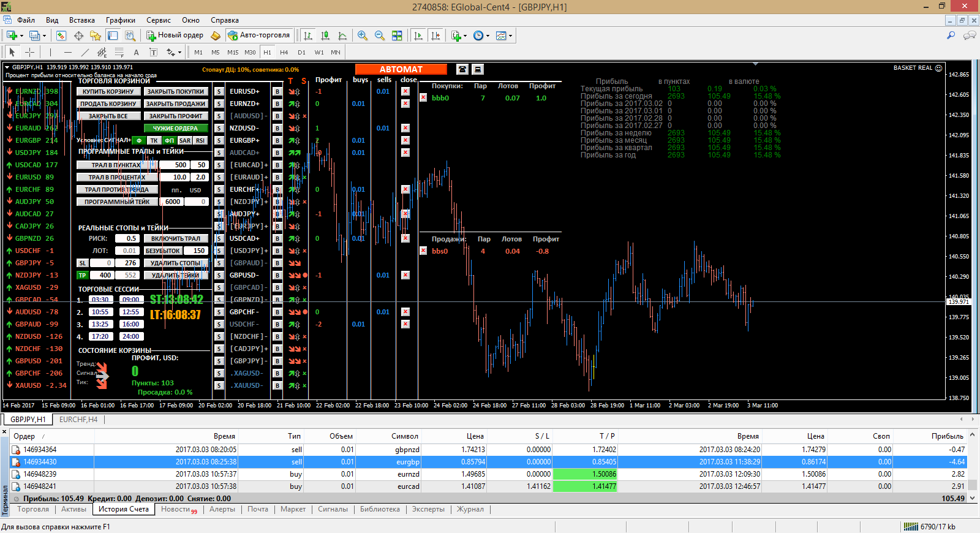Switch chart to candlesticks view

pyautogui.click(x=325, y=36)
